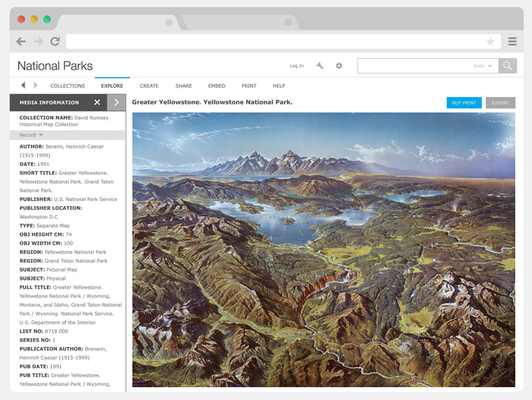Click the 'Washington D.C' text

tap(39, 217)
